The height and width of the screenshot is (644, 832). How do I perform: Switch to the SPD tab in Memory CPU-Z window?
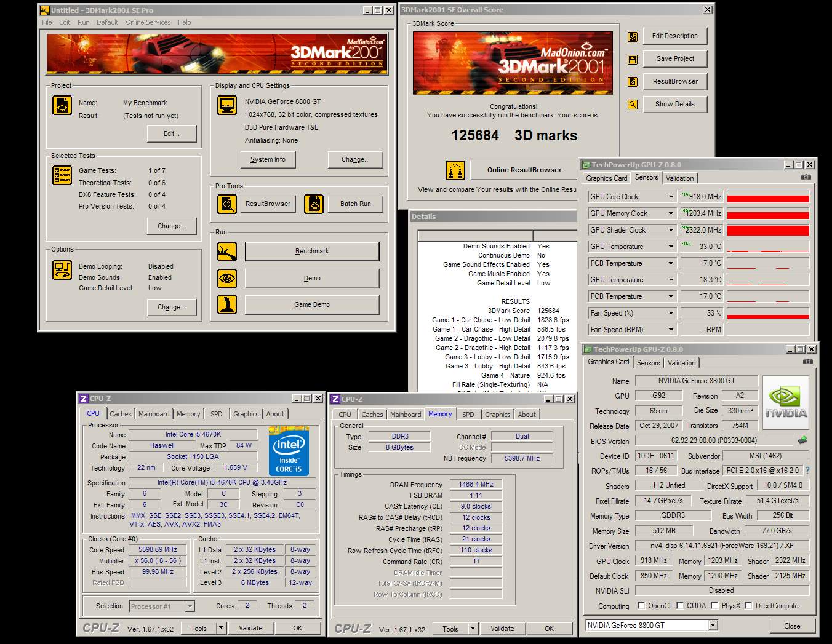[x=468, y=415]
